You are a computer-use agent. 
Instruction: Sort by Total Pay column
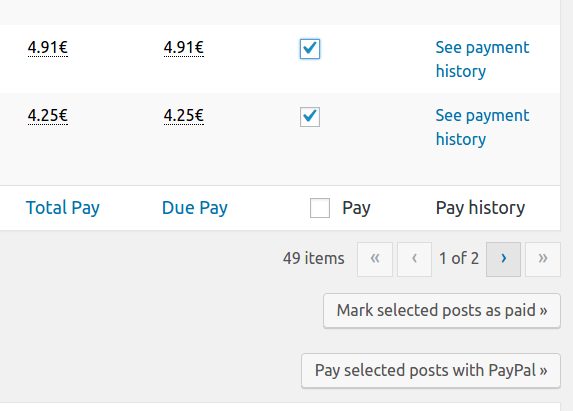coord(62,208)
